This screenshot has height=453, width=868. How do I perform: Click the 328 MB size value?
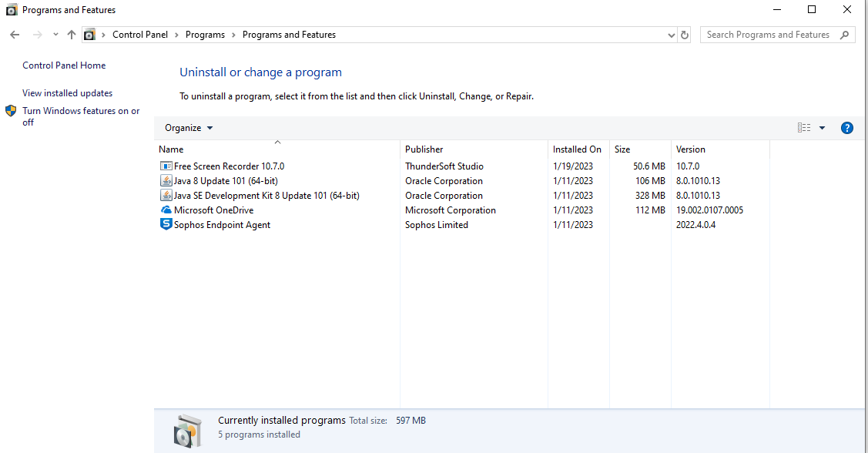pos(650,196)
